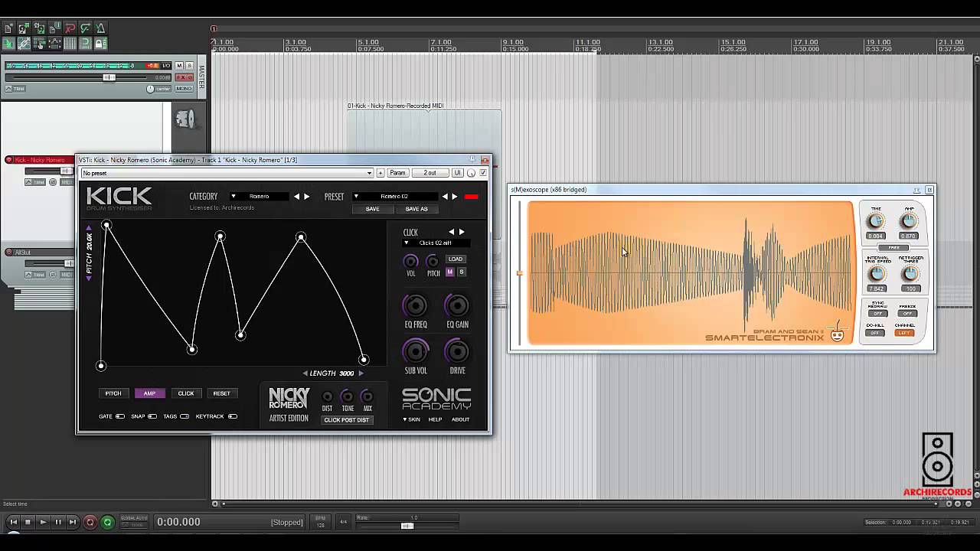
Task: Click the Retrigger Thres knob
Action: (x=910, y=274)
